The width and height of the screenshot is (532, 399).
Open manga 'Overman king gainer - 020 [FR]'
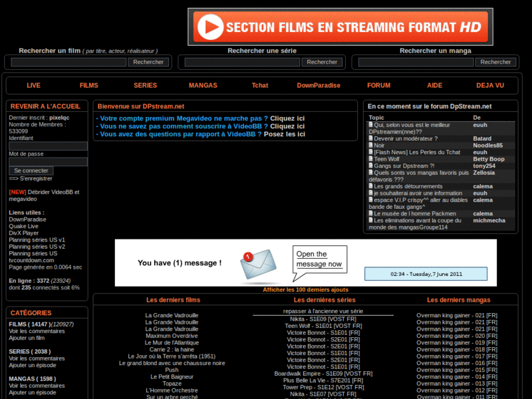pos(457,336)
